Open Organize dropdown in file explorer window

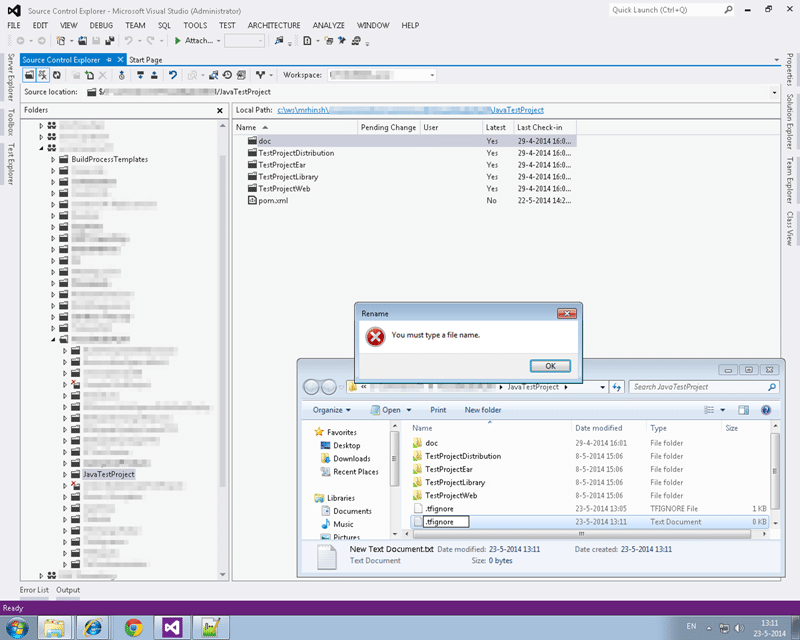click(x=332, y=410)
